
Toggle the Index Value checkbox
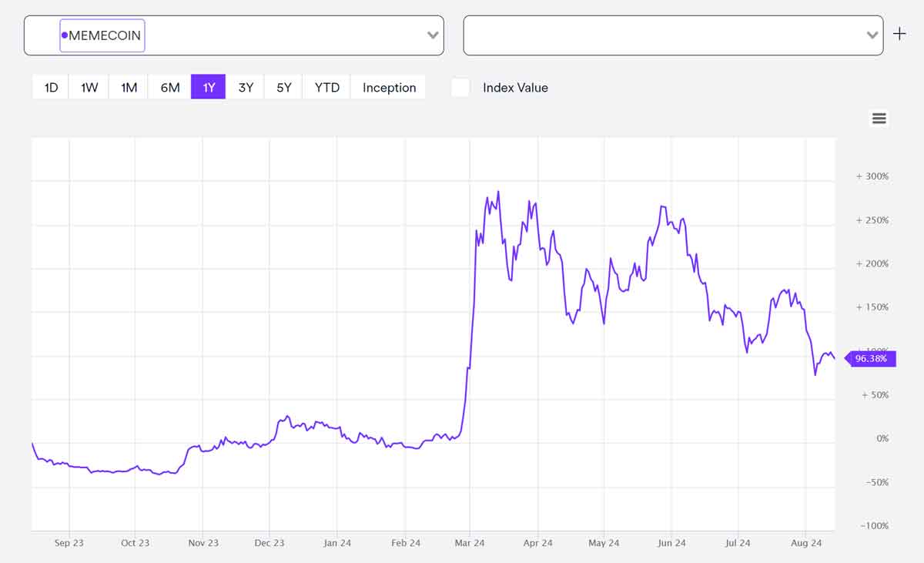point(460,88)
